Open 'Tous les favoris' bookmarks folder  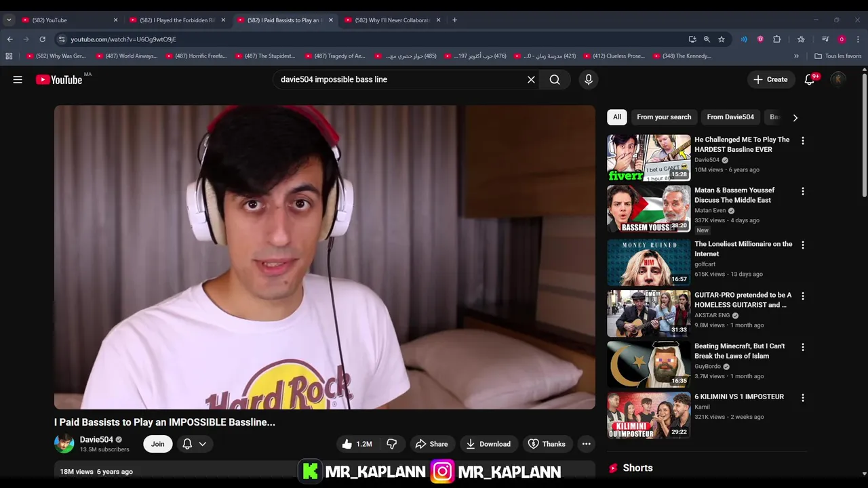(x=838, y=56)
